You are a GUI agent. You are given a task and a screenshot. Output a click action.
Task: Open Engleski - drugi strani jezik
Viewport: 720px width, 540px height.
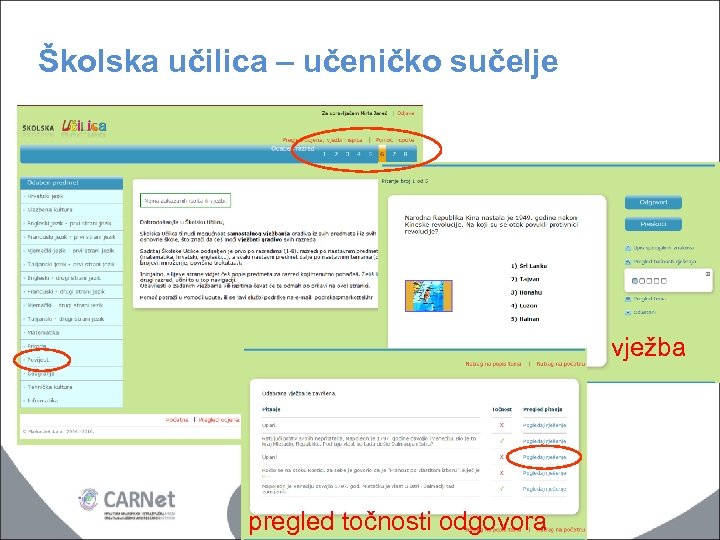[x=72, y=278]
